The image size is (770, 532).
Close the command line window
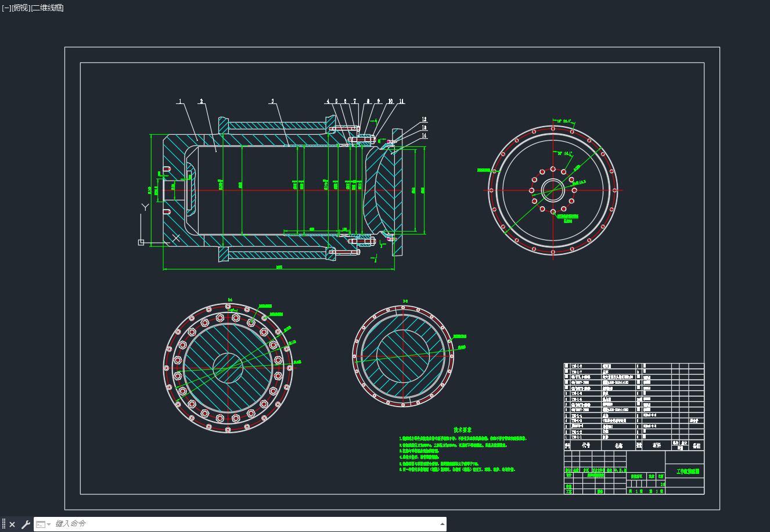[12, 524]
